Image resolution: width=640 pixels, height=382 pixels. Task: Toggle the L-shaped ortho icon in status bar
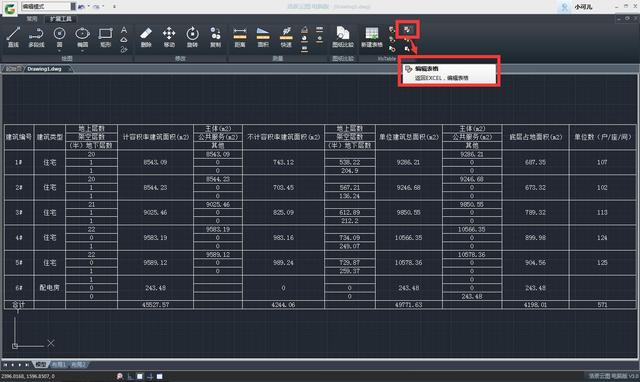pyautogui.click(x=130, y=376)
